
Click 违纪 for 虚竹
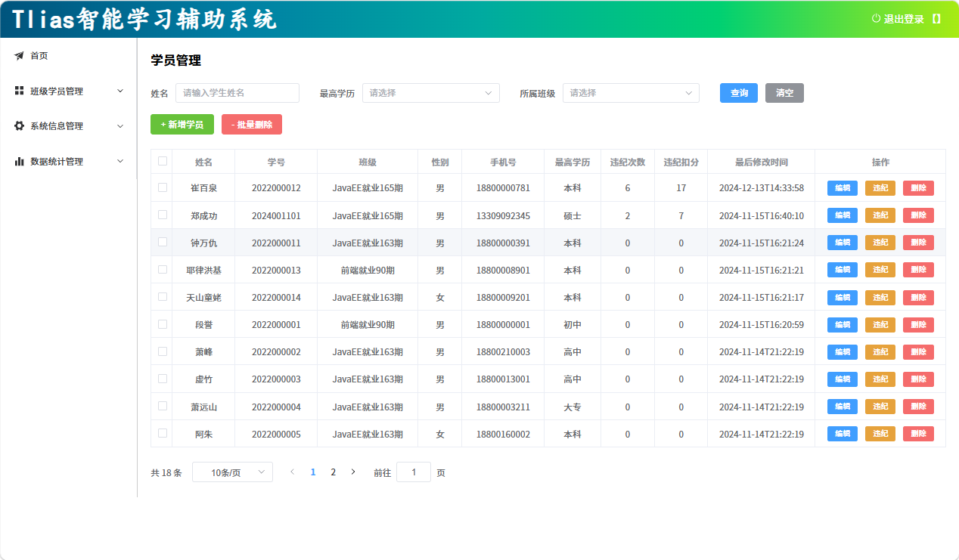880,379
